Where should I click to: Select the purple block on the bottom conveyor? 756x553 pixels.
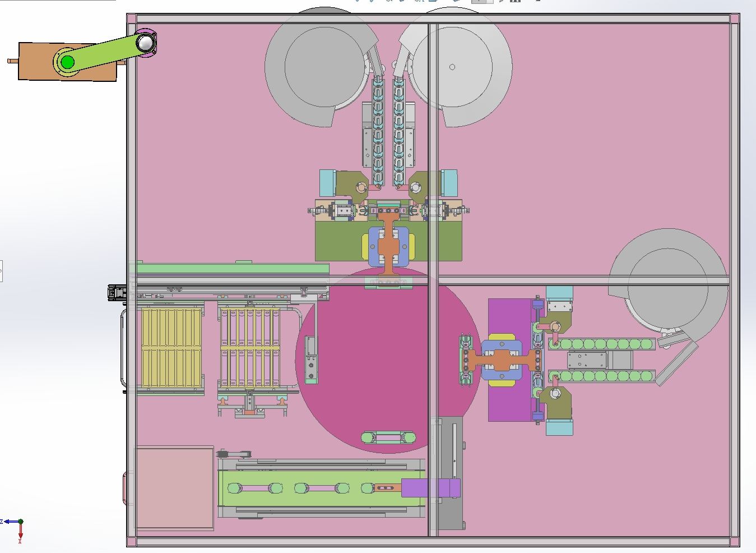click(430, 488)
